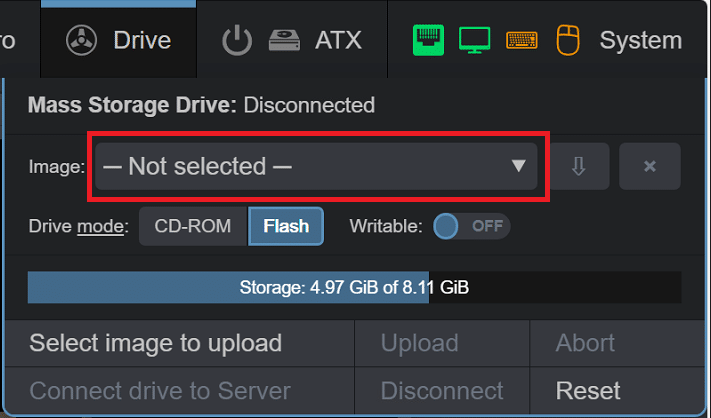Click the Drive fan-disc icon
Viewport: 711px width, 418px height.
click(81, 40)
